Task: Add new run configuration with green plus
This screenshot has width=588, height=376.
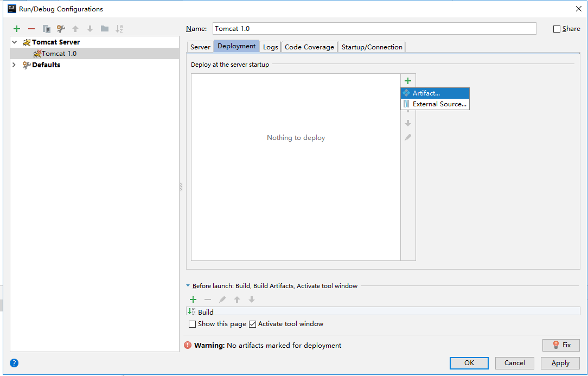Action: [x=16, y=29]
